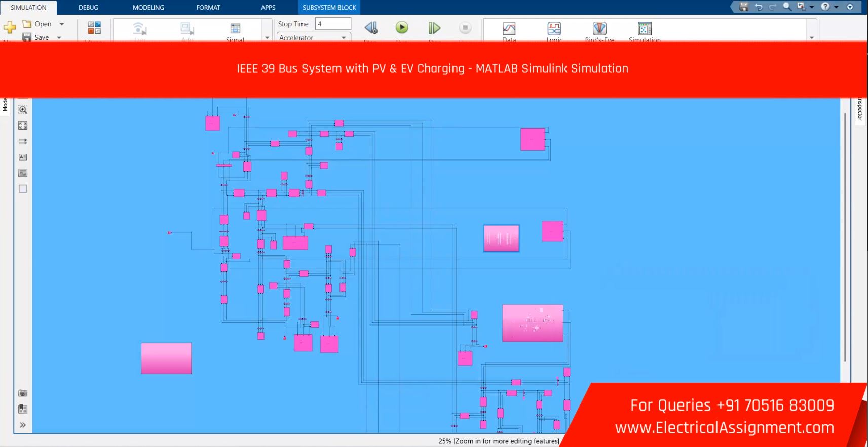Click the Step Forward button
The width and height of the screenshot is (868, 447).
pyautogui.click(x=434, y=28)
